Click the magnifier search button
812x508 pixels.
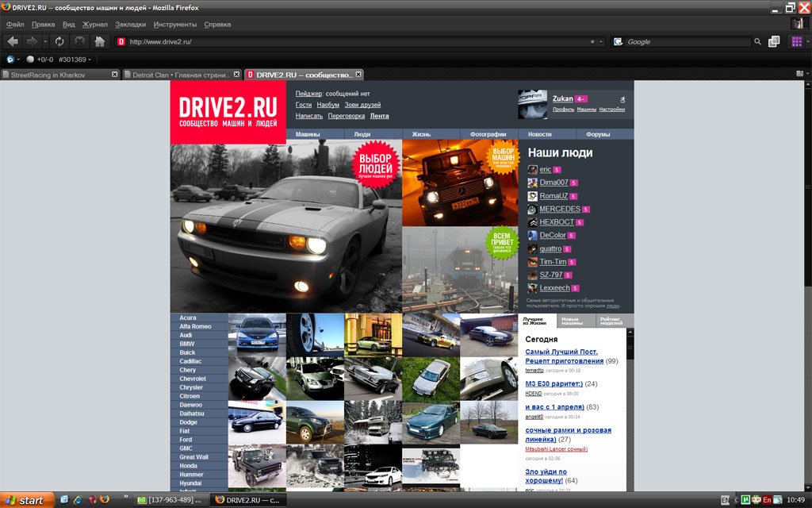click(x=757, y=41)
